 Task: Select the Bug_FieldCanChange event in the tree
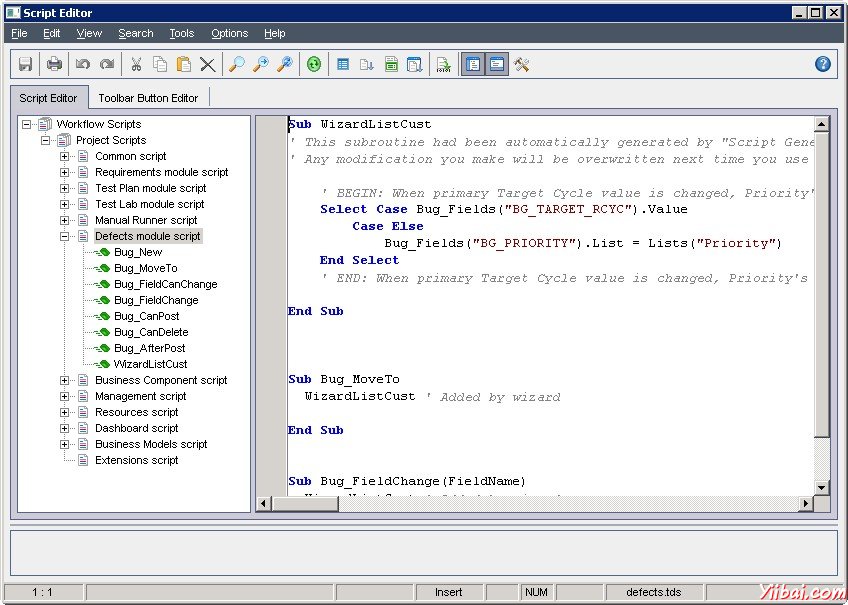click(165, 284)
